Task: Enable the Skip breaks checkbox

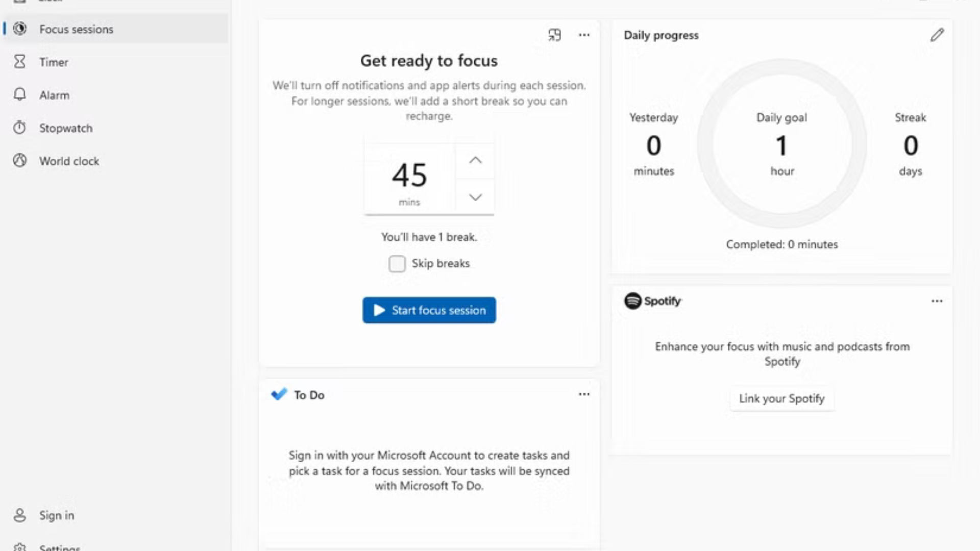Action: coord(397,264)
